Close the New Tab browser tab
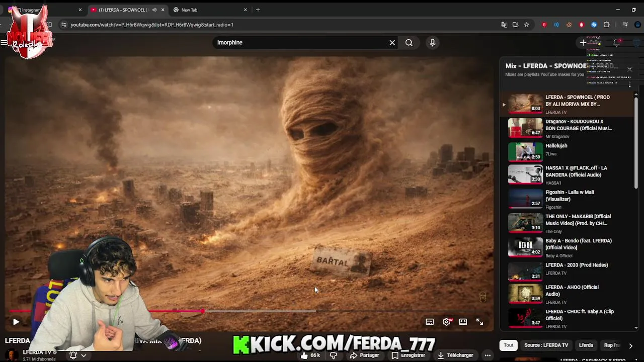 [x=246, y=10]
